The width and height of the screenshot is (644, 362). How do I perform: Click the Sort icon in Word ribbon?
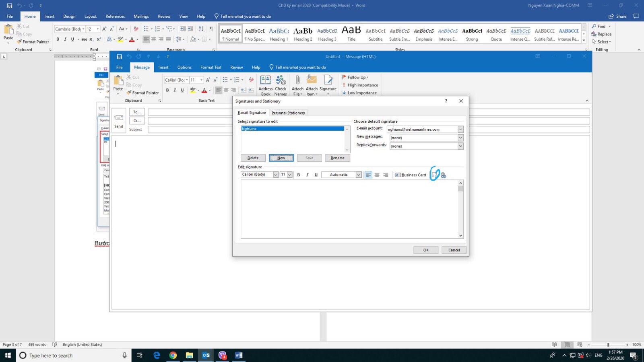click(x=201, y=29)
